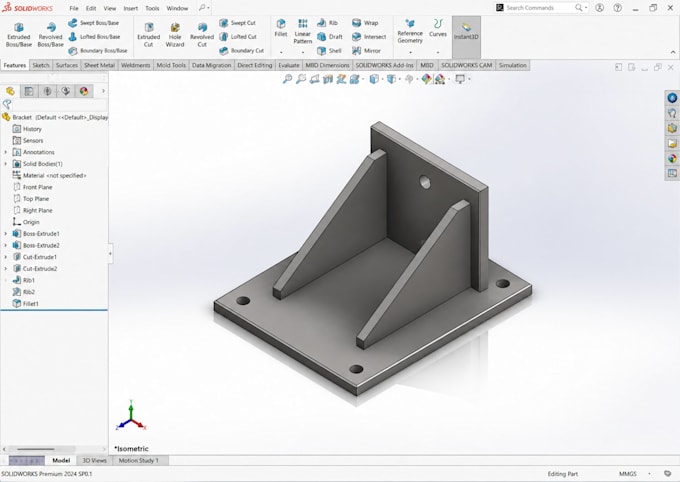Open the Fillet dropdown arrow

click(281, 52)
